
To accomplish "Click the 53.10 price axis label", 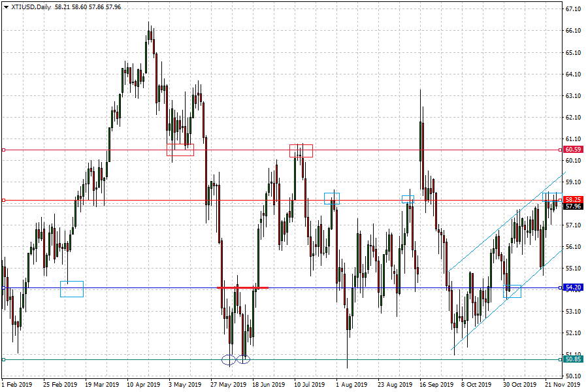I will point(573,312).
